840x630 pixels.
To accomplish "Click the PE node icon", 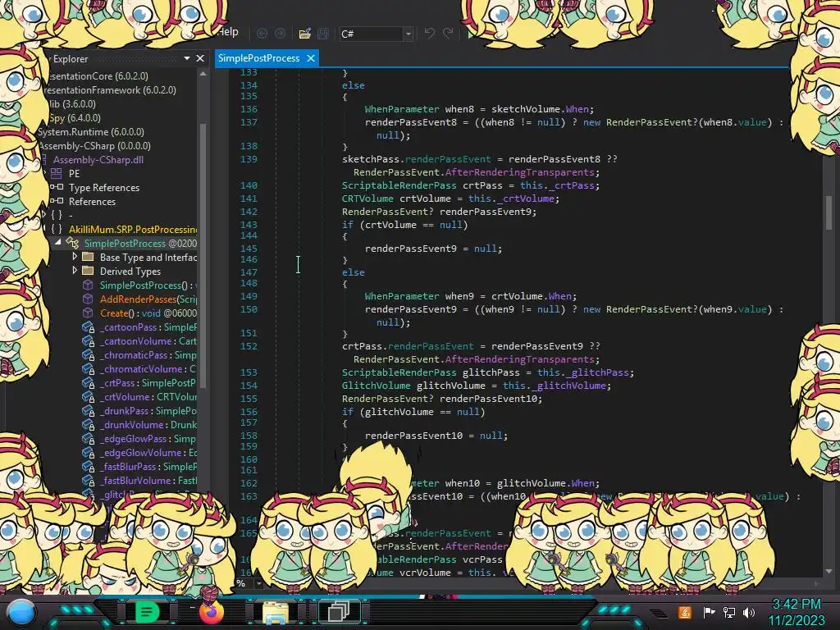I will 57,174.
